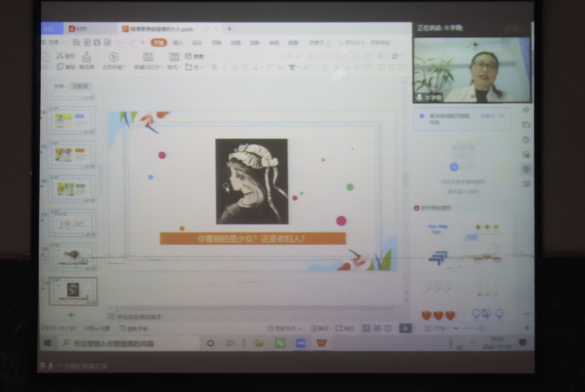Click the Format Painter (格式刷) icon

point(86,57)
